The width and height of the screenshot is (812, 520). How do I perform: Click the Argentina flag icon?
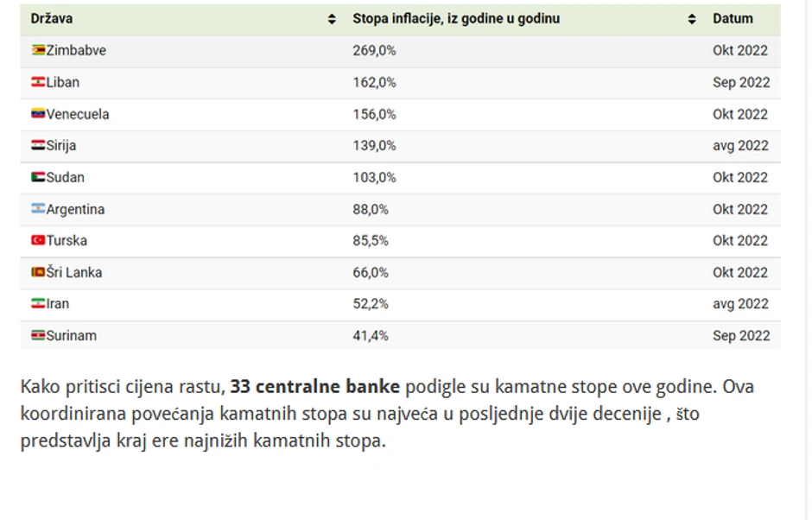(38, 209)
